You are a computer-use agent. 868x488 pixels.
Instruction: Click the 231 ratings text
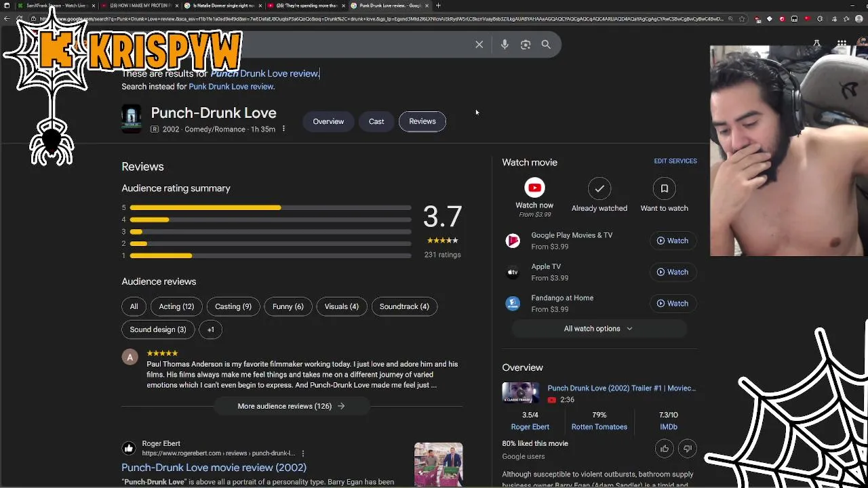442,255
